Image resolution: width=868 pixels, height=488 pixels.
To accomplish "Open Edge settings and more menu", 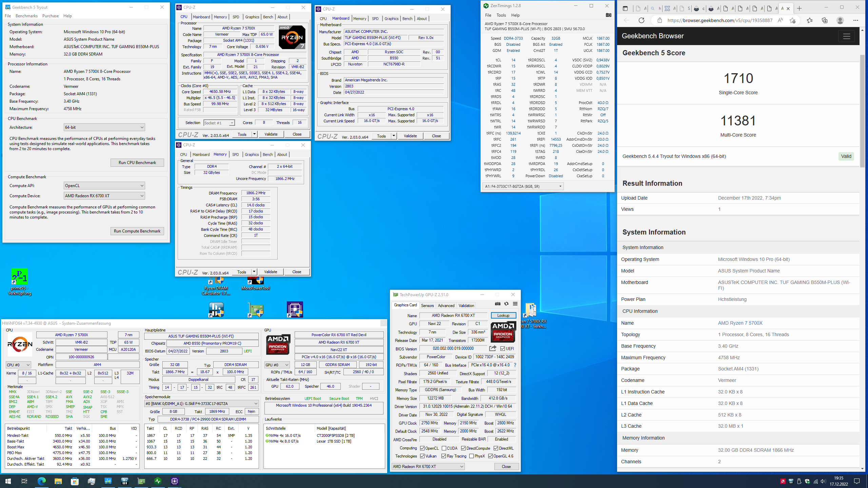I will (x=856, y=20).
